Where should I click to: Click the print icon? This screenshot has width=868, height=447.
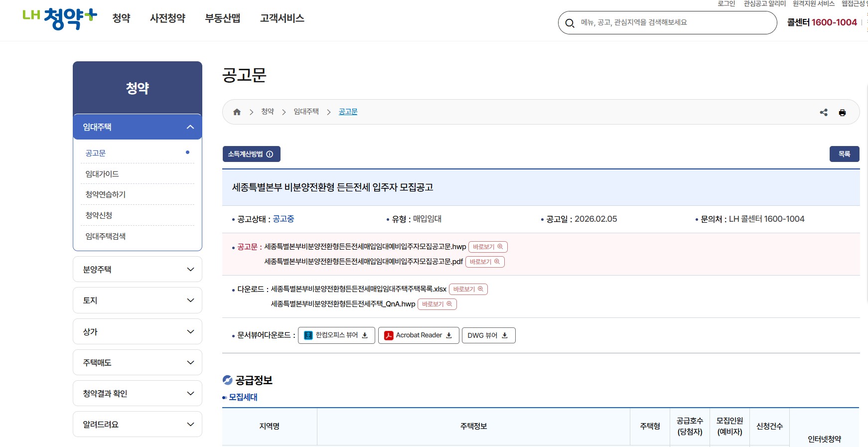[842, 113]
